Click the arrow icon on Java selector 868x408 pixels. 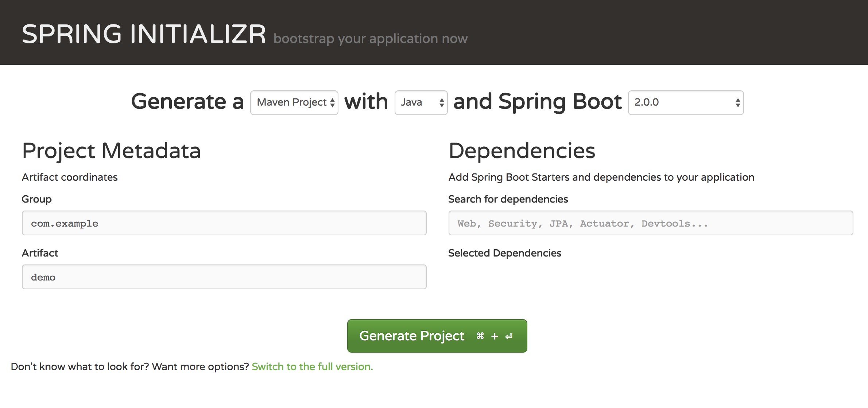click(442, 103)
